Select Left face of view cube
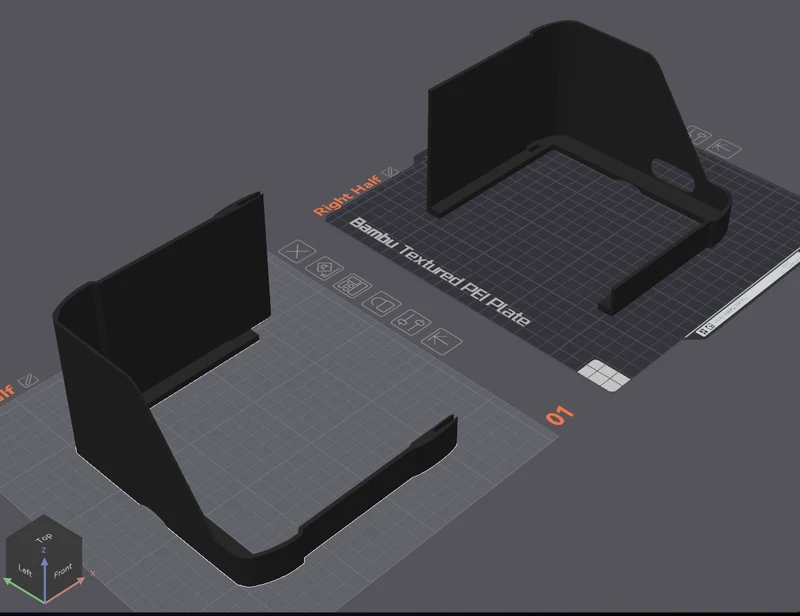 [25, 570]
